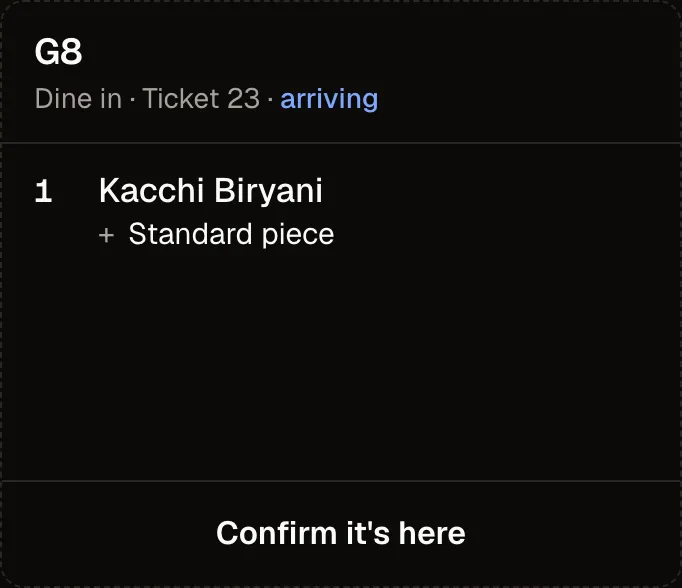
Task: Click the Dine in order type label
Action: click(x=78, y=99)
